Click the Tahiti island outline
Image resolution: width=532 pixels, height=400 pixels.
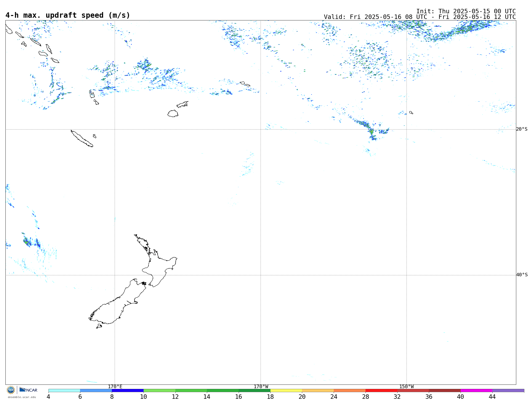click(411, 112)
